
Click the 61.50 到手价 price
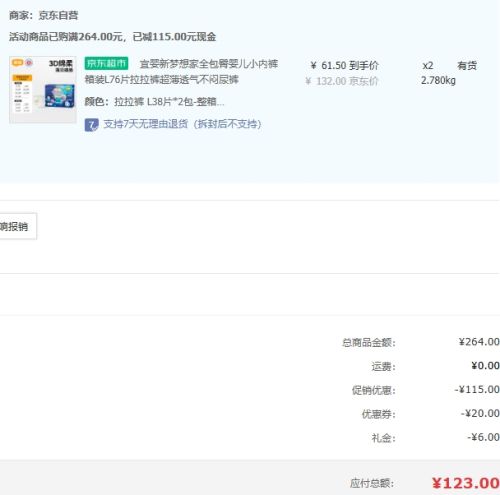345,65
